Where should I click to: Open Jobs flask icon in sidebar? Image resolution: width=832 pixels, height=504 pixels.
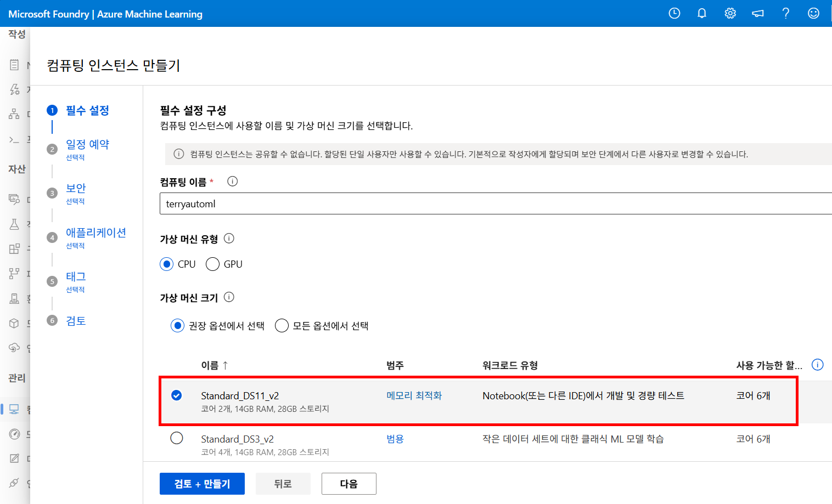pyautogui.click(x=14, y=224)
